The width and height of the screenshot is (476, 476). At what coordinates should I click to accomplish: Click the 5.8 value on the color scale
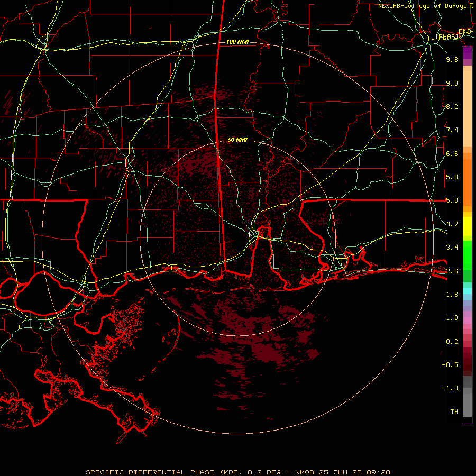click(x=452, y=177)
